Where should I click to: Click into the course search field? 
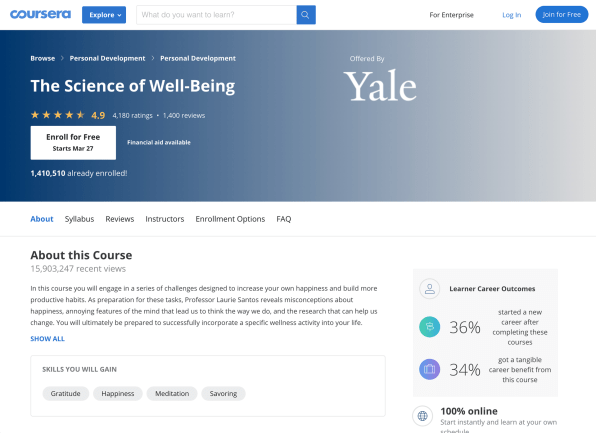[216, 15]
